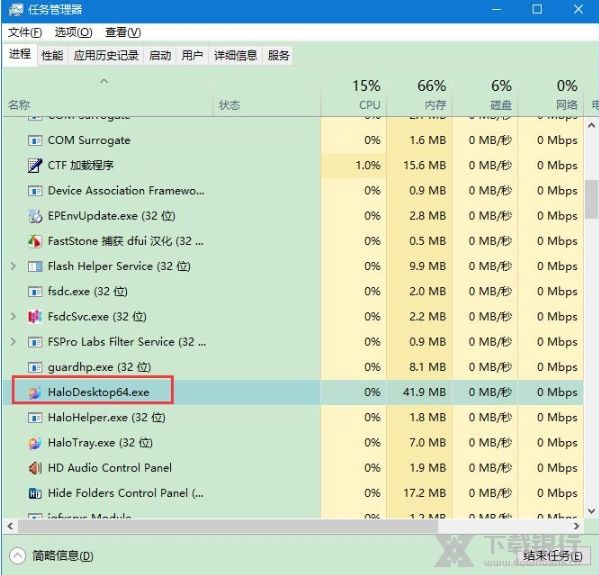Click the fsdc.exe process icon

pyautogui.click(x=35, y=292)
